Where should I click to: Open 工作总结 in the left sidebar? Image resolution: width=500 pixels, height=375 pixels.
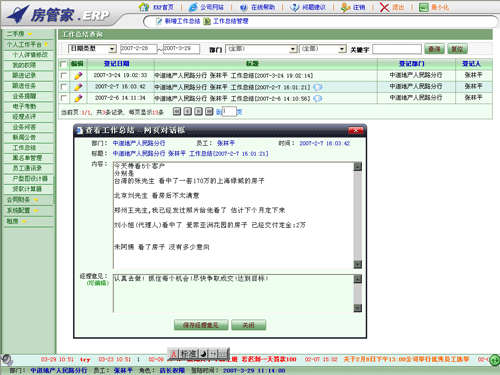click(x=24, y=148)
